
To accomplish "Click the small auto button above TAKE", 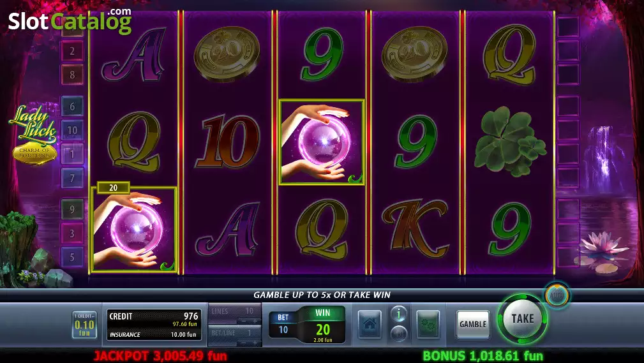I will (x=557, y=295).
